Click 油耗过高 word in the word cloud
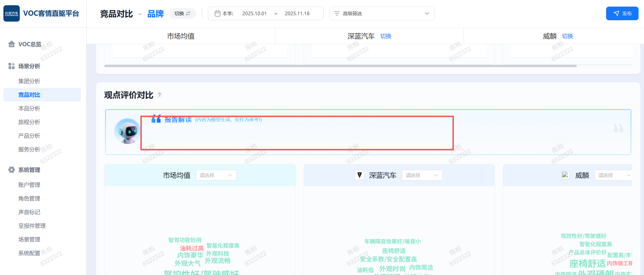 (x=191, y=248)
